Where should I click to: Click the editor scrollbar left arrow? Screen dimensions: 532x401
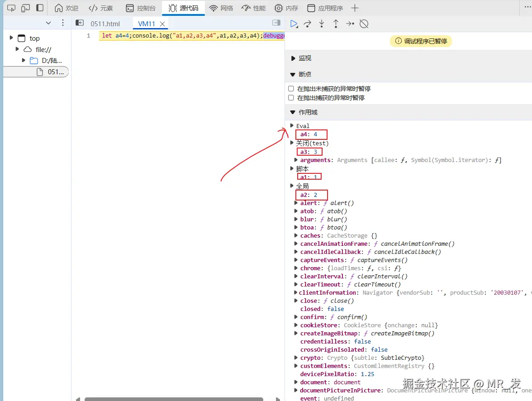coord(78,399)
